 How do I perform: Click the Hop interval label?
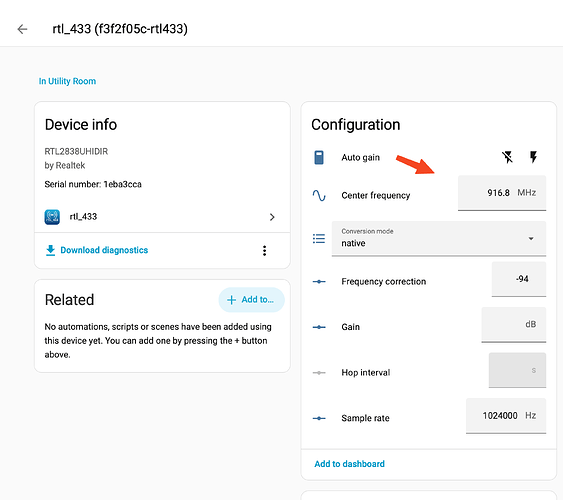(x=366, y=373)
